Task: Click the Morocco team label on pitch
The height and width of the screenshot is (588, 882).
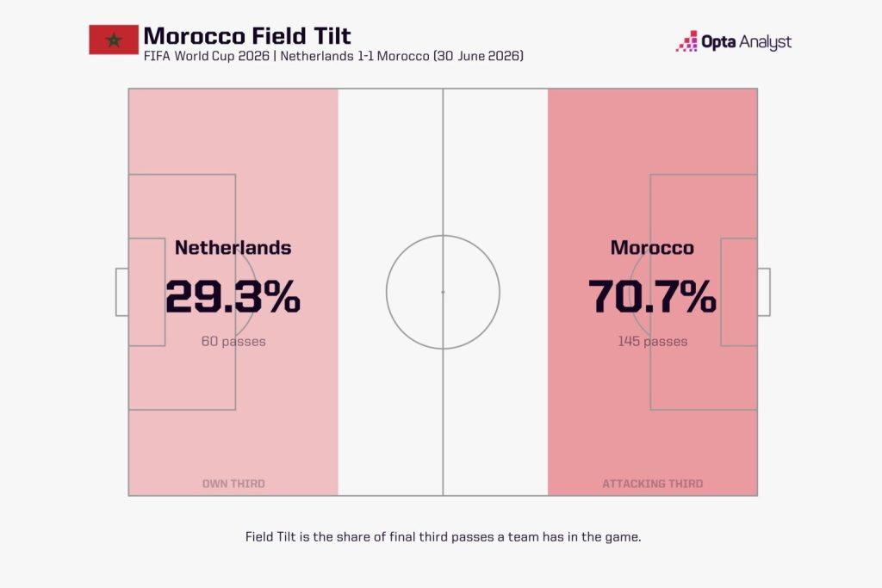Action: tap(653, 248)
